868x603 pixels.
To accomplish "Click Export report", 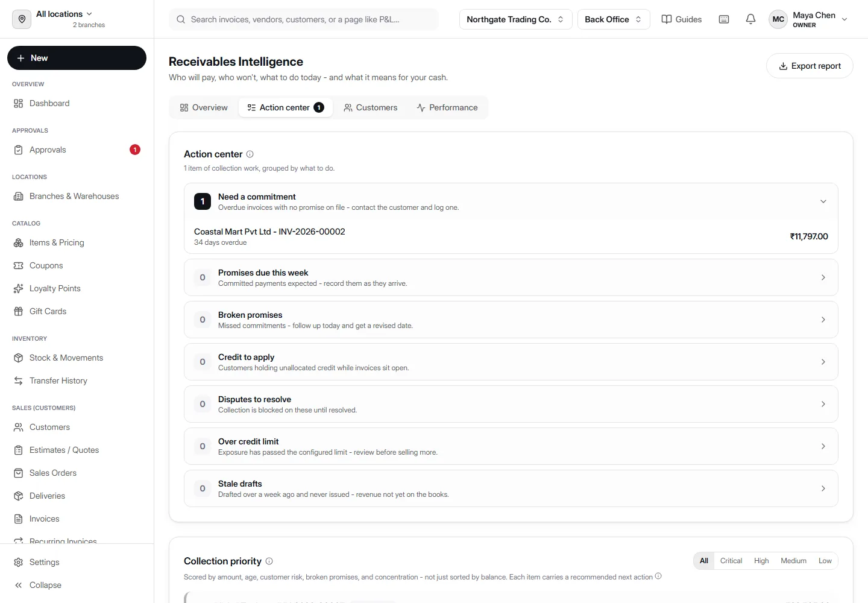I will tap(810, 66).
